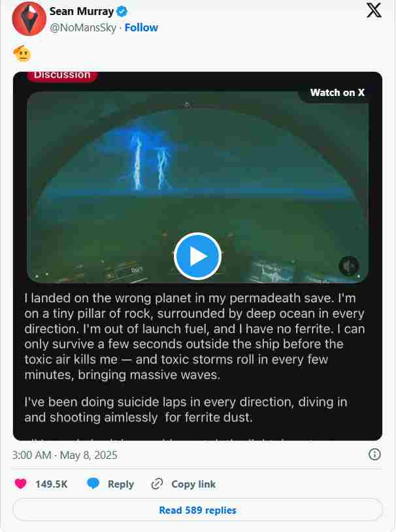Screen dimensions: 396x532
Task: Click the 3:00 AM May 8, 2025 timestamp
Action: pos(65,455)
